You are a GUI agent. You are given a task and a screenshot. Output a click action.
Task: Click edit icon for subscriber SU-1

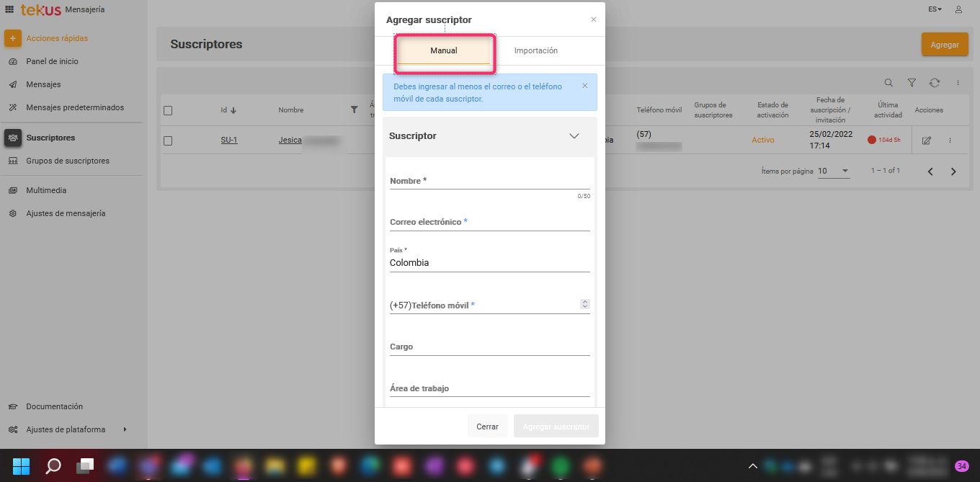[927, 140]
